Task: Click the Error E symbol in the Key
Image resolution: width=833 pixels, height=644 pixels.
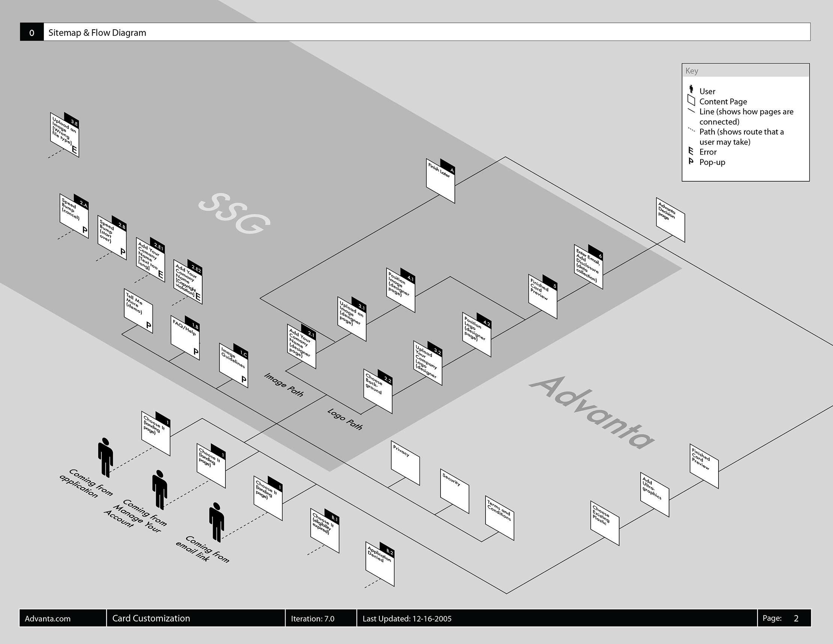Action: (691, 152)
